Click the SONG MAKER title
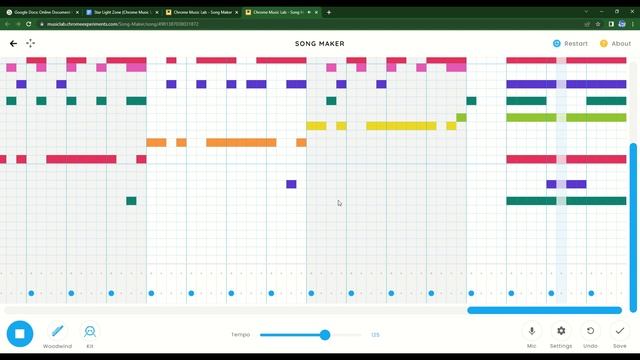Image resolution: width=640 pixels, height=360 pixels. coord(320,44)
